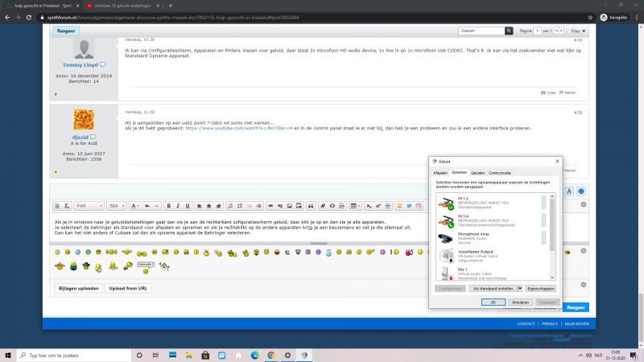This screenshot has width=644, height=362.
Task: Click OK in the Geluid dialog
Action: point(493,302)
